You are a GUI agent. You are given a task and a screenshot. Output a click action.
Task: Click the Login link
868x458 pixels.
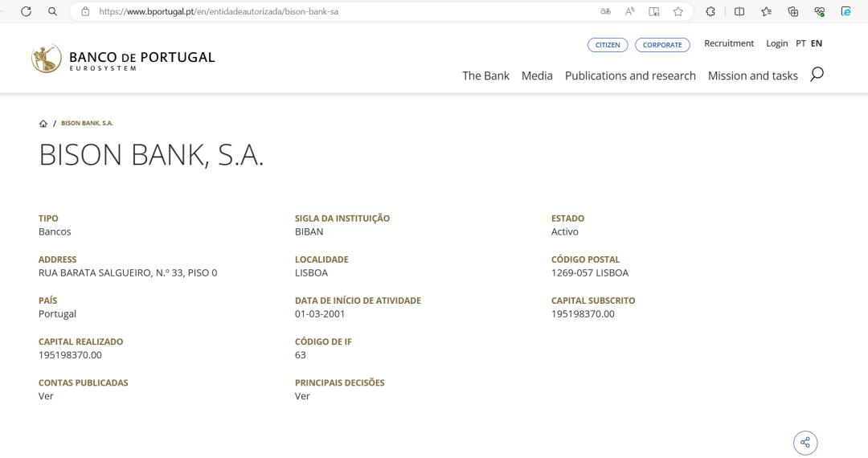click(x=776, y=43)
